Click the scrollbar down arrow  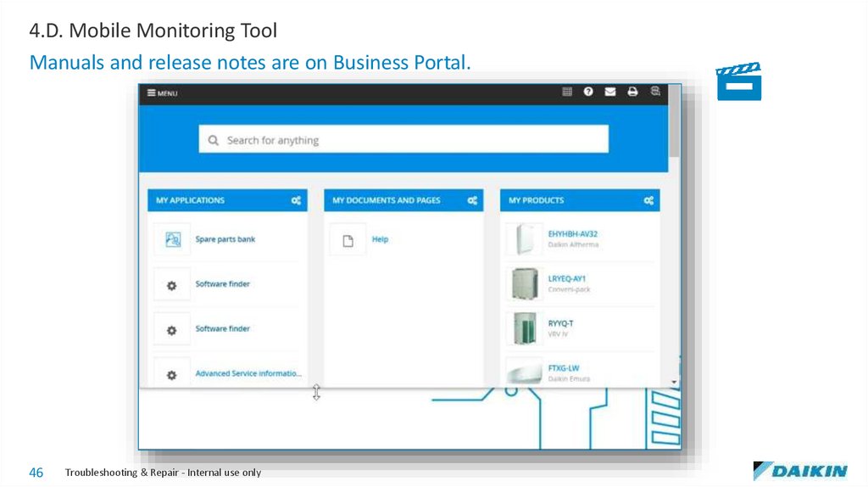click(x=674, y=383)
